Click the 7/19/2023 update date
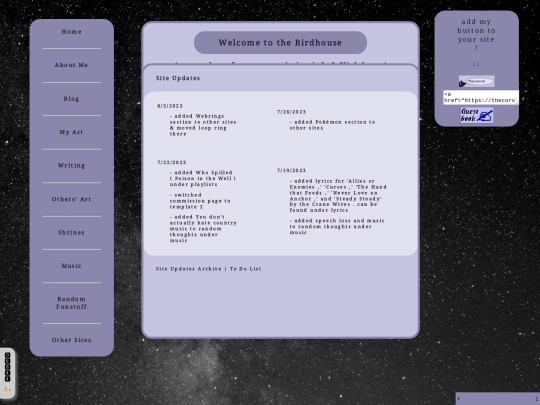Screen dimensions: 540x405 pos(291,170)
